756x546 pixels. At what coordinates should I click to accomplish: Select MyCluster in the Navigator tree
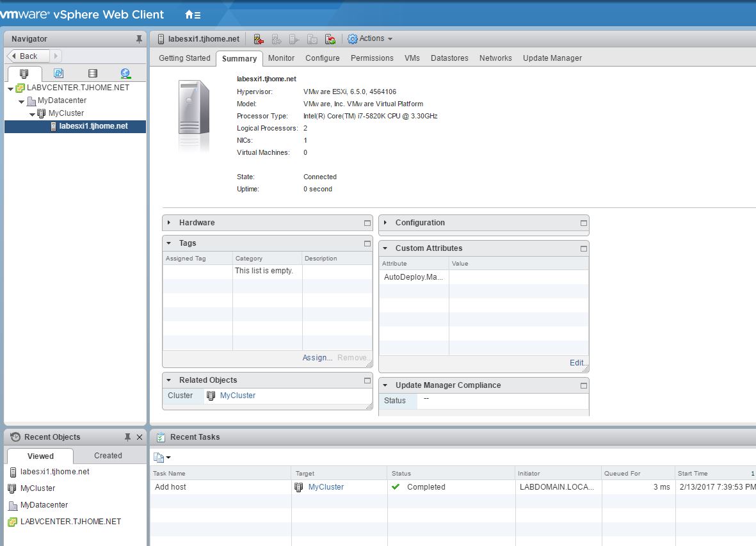(66, 113)
